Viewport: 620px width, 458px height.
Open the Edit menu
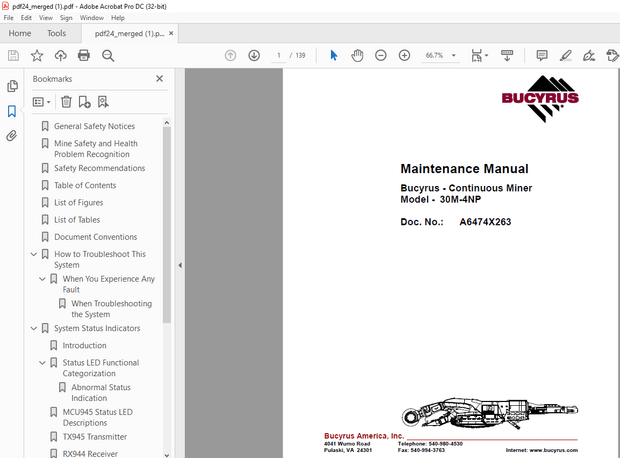(x=26, y=18)
